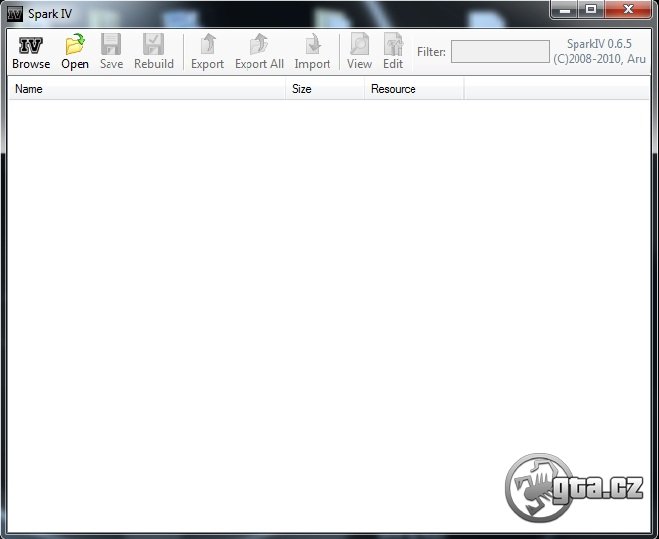Click the Edit toolbar icon
The height and width of the screenshot is (539, 659).
393,45
